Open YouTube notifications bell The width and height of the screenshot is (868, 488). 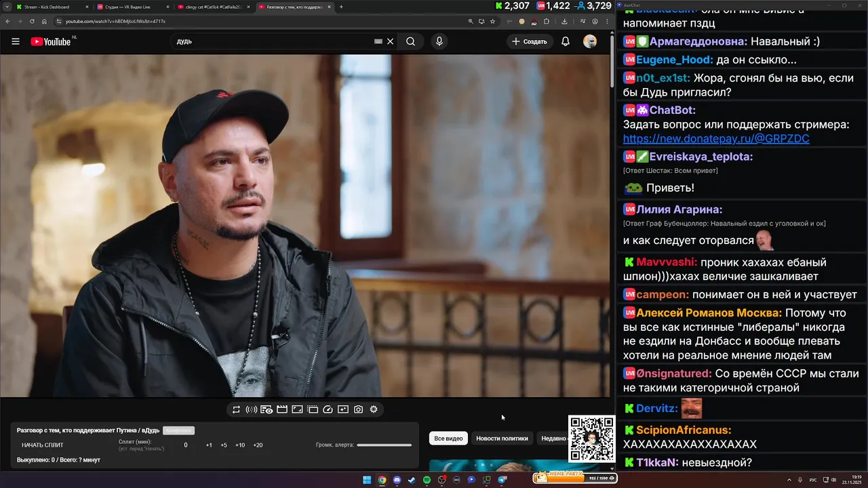(566, 41)
